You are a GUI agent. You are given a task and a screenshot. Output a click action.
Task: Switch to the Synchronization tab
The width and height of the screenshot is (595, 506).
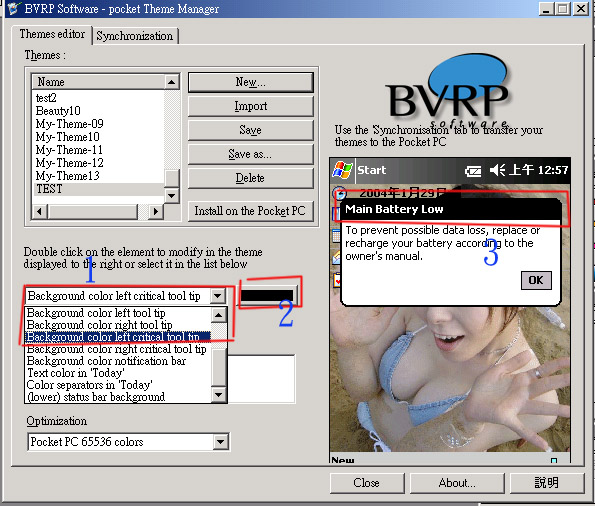pos(135,36)
